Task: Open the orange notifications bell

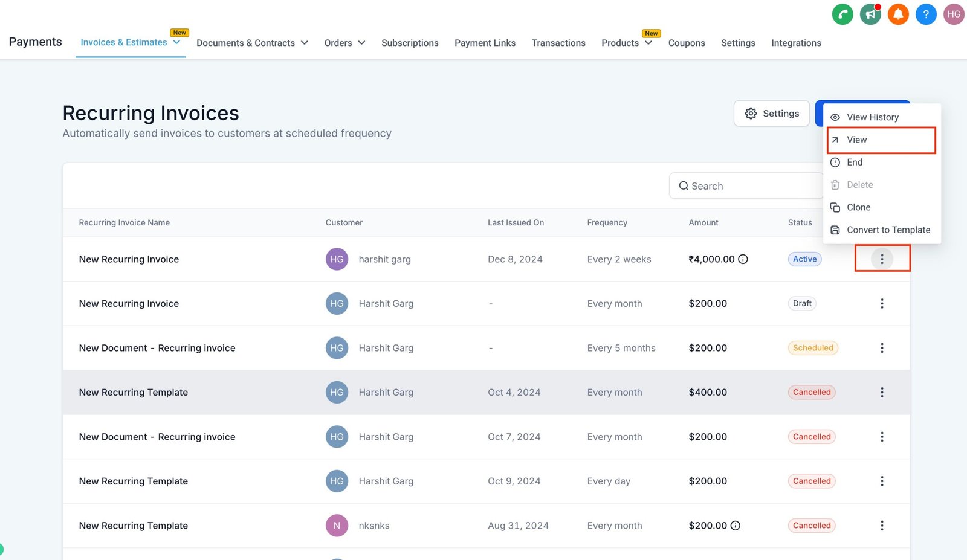Action: pos(897,14)
